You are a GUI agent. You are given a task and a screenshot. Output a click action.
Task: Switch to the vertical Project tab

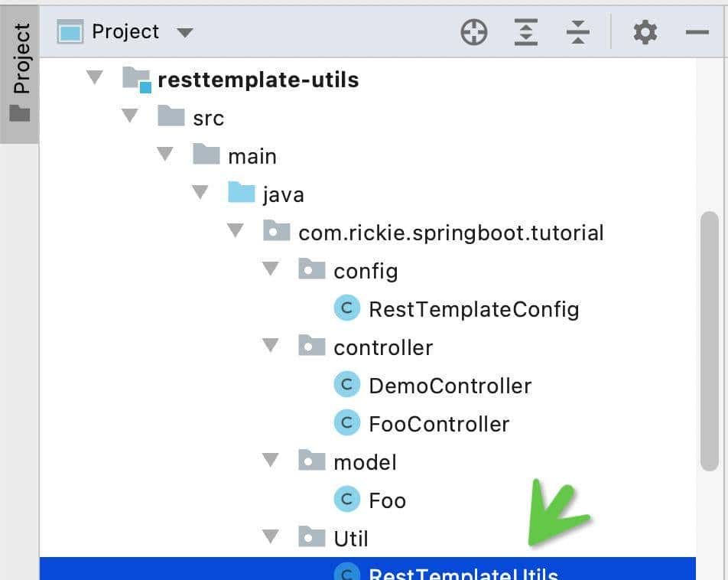pyautogui.click(x=20, y=73)
